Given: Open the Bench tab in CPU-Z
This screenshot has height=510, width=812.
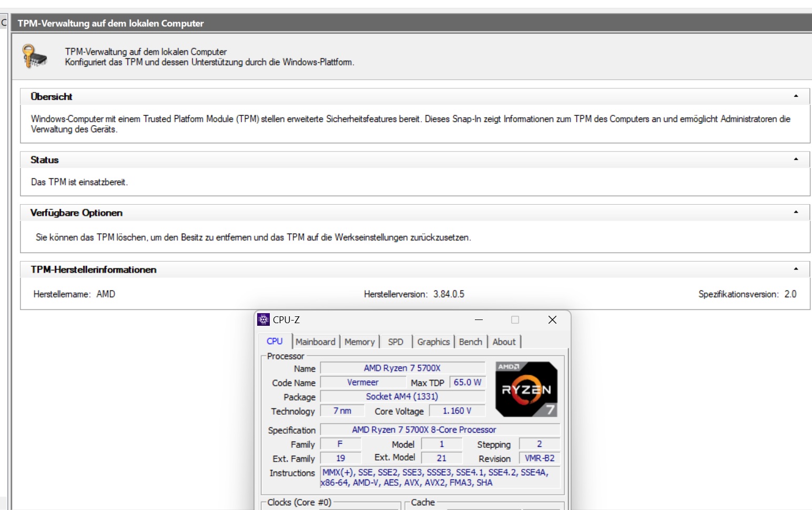Looking at the screenshot, I should point(470,342).
